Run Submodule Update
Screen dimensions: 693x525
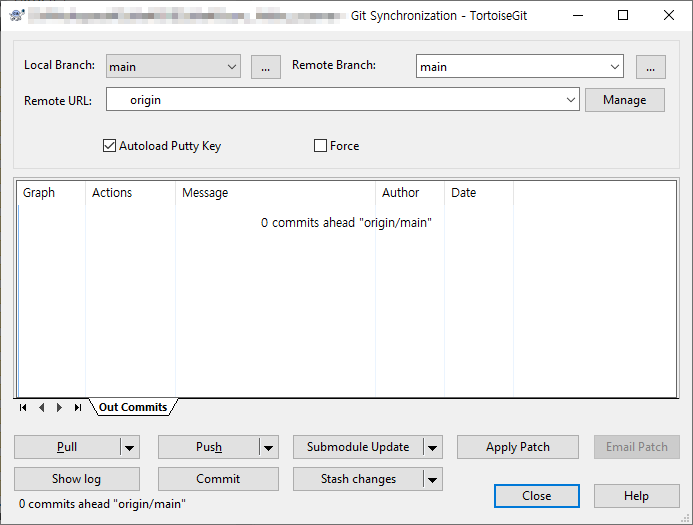[x=358, y=447]
